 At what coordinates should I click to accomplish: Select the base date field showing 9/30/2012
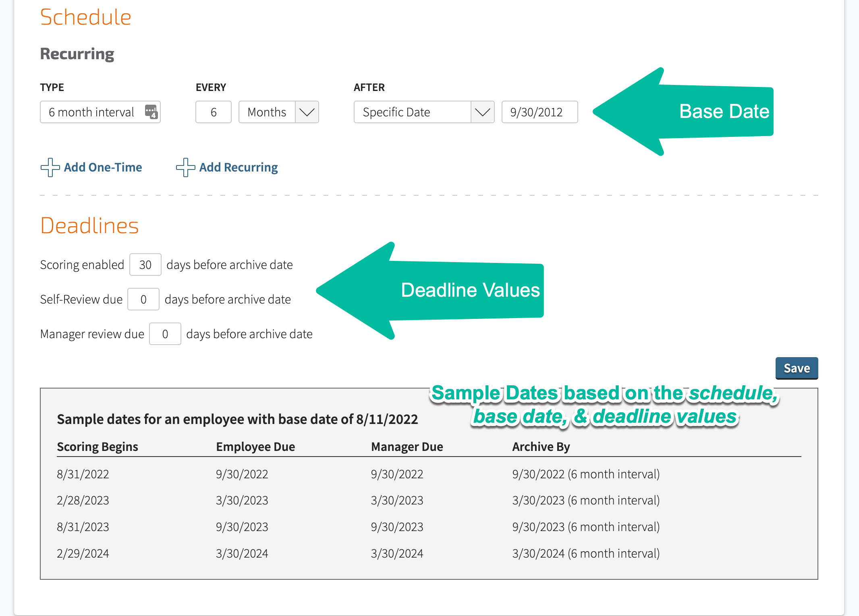[539, 112]
